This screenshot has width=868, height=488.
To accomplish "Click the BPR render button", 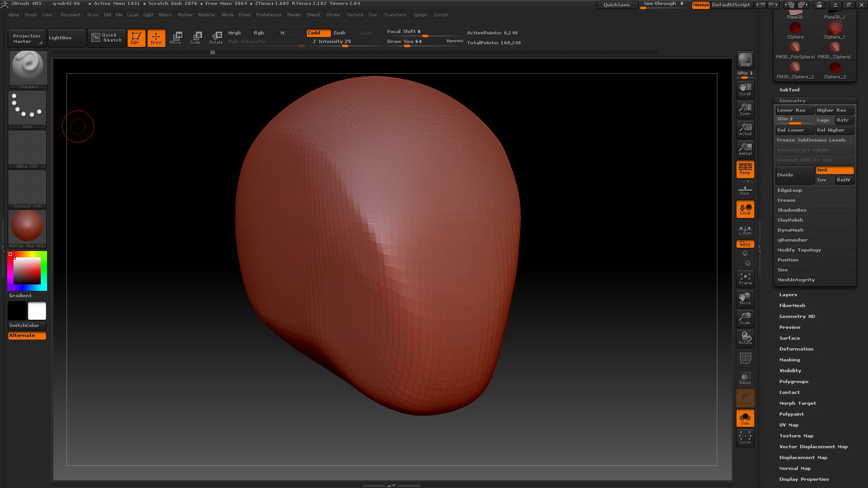I will (x=745, y=60).
